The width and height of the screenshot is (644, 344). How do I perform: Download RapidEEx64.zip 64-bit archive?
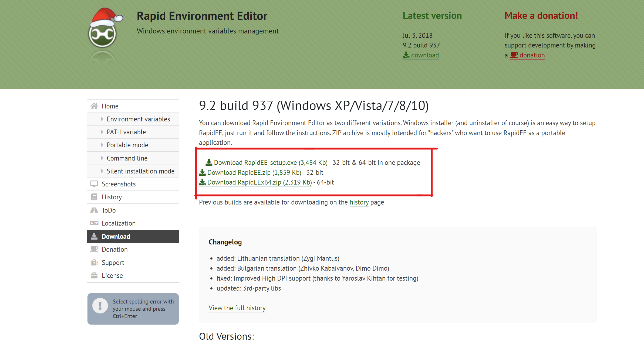[259, 182]
